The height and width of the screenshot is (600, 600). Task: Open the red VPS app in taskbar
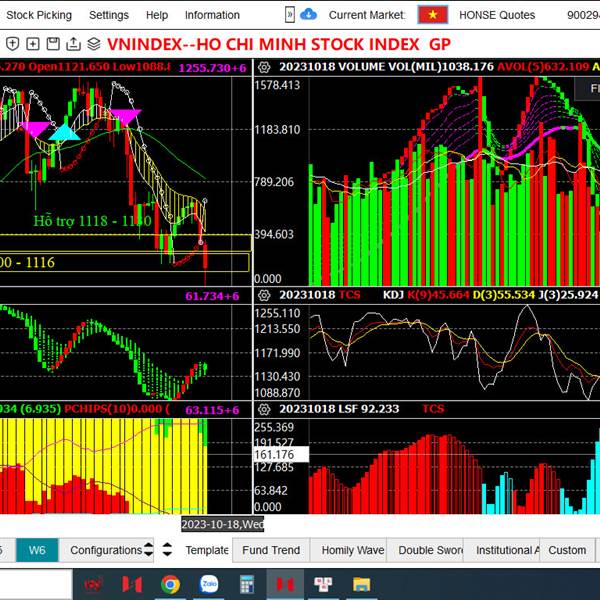coord(94,584)
